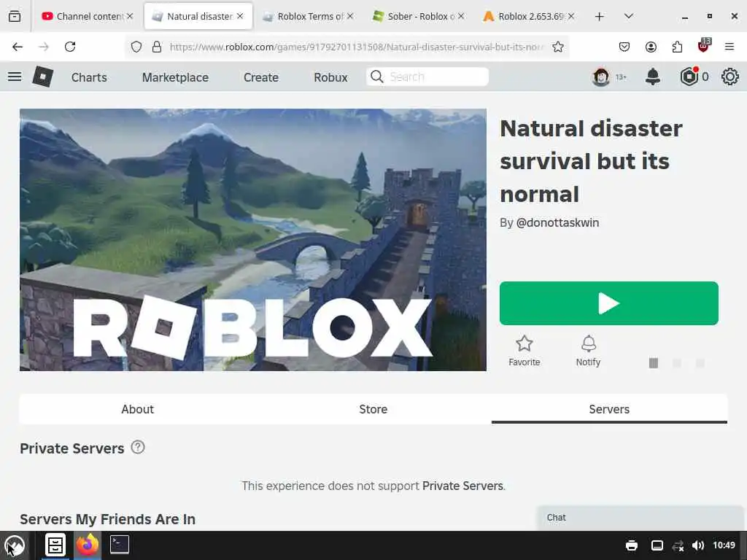The height and width of the screenshot is (560, 747).
Task: Open Roblox avatar profile icon
Action: click(601, 77)
